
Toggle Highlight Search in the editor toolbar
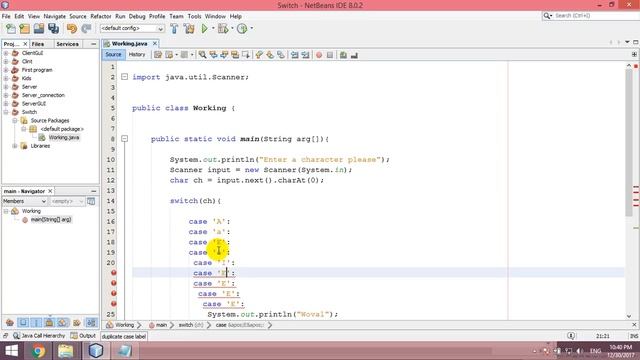tap(235, 55)
